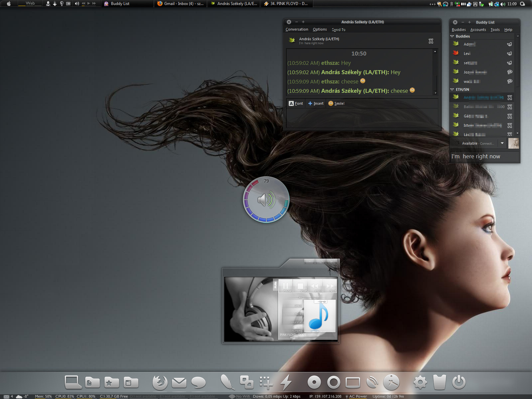This screenshot has width=532, height=399.
Task: Skip to previous track in player
Action: click(315, 286)
